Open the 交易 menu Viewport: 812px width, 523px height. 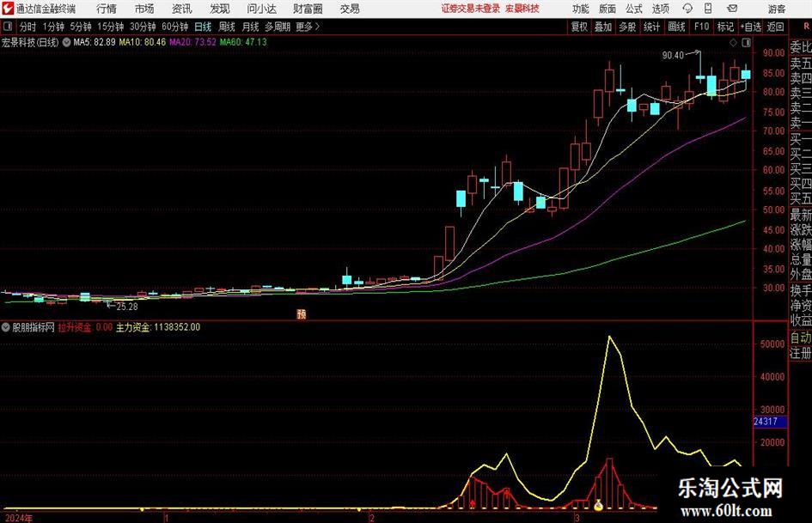coord(350,9)
